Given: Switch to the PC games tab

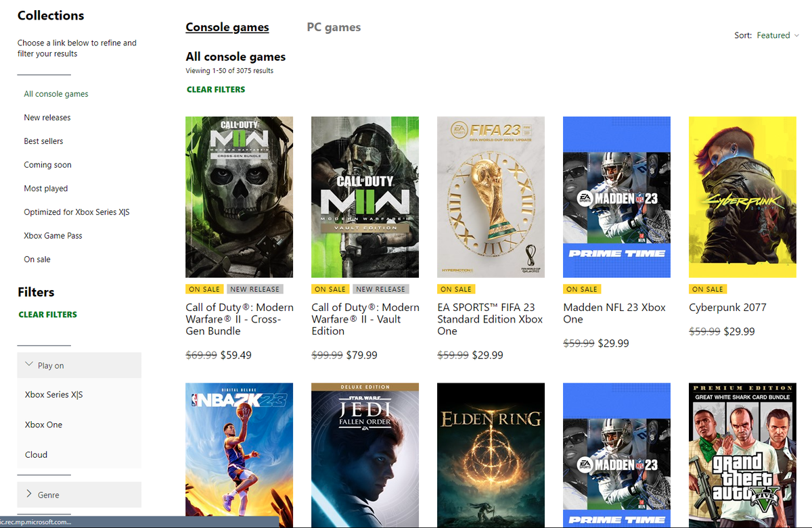Looking at the screenshot, I should [x=334, y=27].
